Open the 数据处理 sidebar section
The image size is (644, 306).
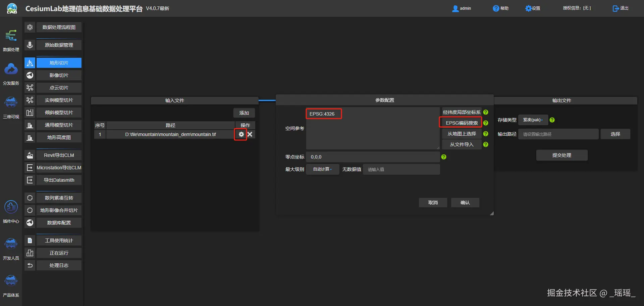[x=11, y=40]
